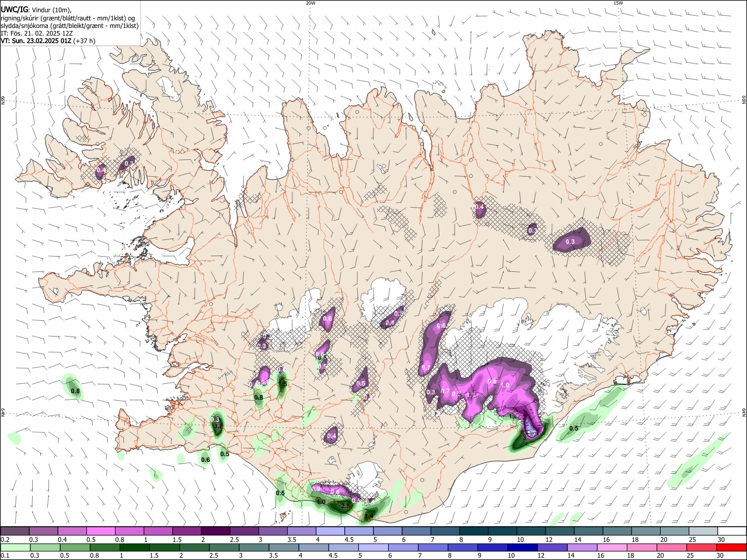Click the black '0.5' value in green band offshore southeast
747x560 pixels.
click(x=574, y=428)
